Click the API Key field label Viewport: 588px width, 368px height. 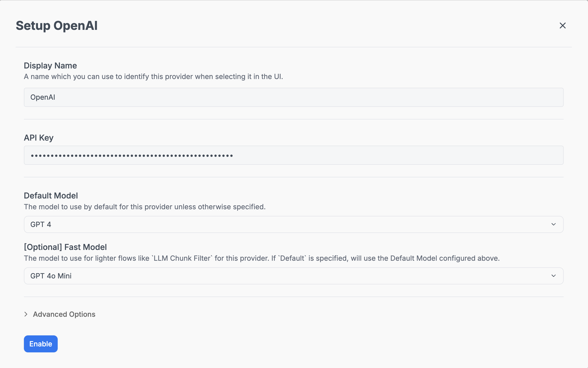[x=39, y=138]
